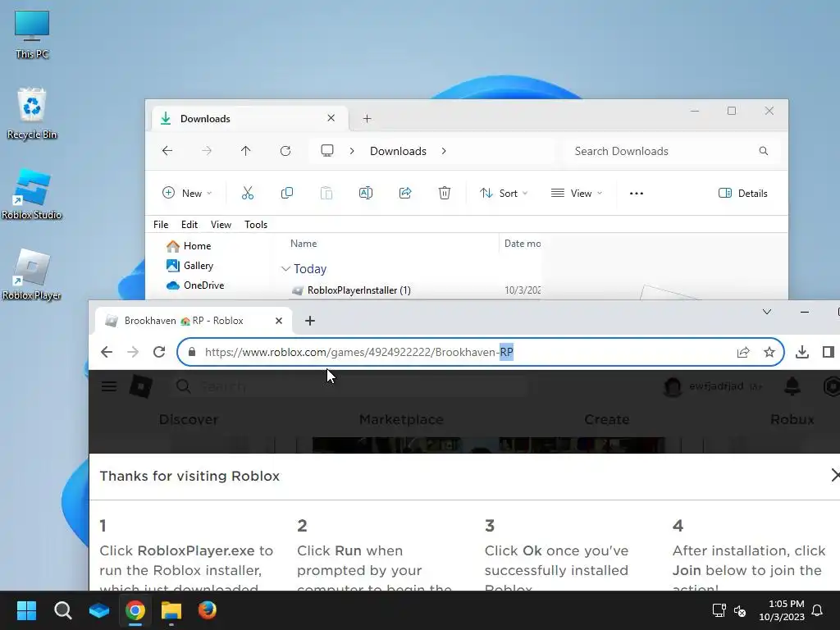840x630 pixels.
Task: Open the See more ellipsis in Explorer
Action: coord(637,194)
